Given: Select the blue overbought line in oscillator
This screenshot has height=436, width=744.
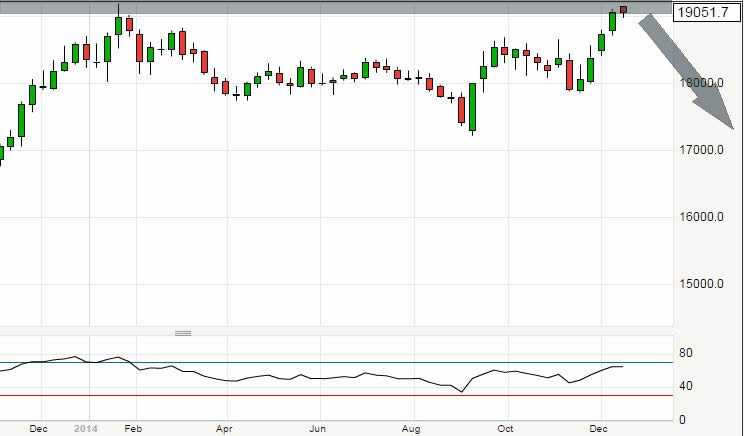Looking at the screenshot, I should (x=300, y=362).
